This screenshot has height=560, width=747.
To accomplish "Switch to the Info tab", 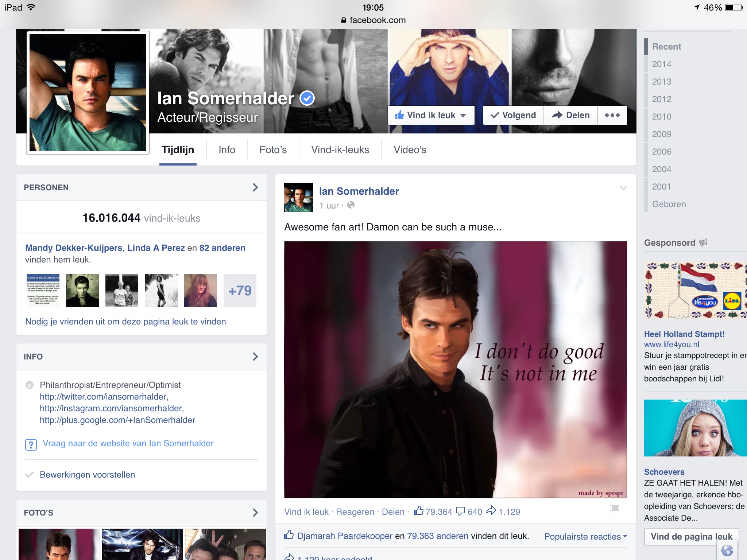I will [227, 150].
